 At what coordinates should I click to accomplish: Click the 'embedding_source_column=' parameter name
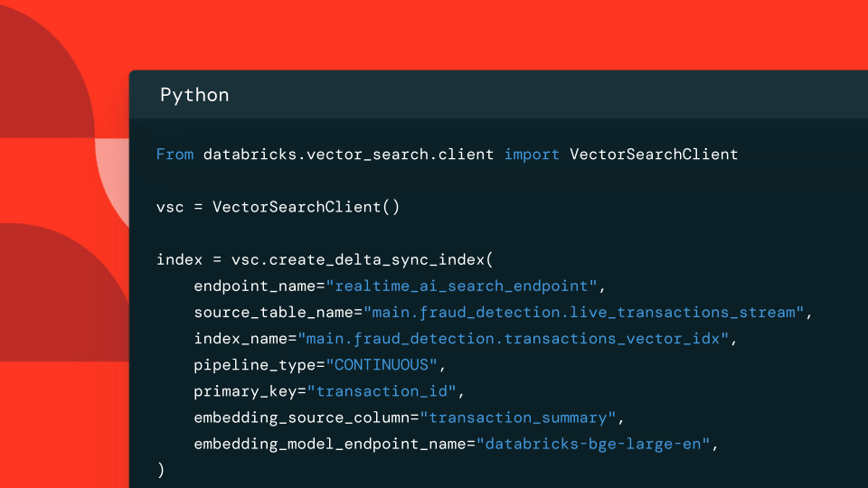pyautogui.click(x=307, y=418)
